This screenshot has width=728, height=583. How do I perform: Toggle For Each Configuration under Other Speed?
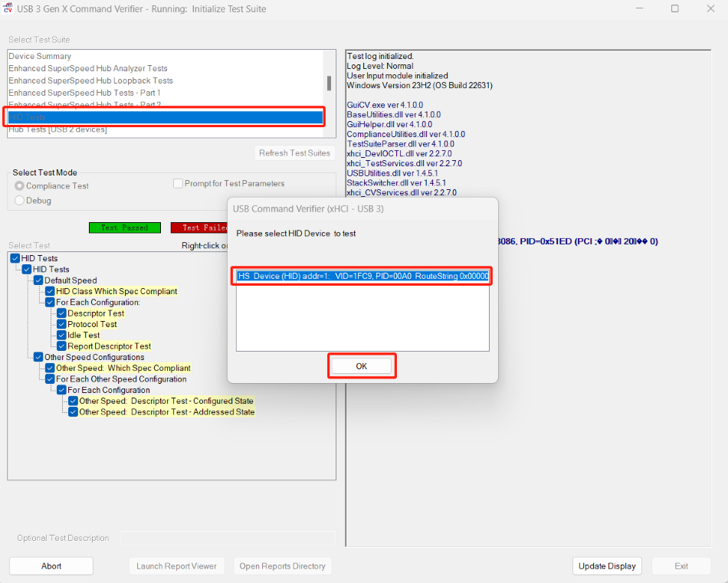[62, 390]
